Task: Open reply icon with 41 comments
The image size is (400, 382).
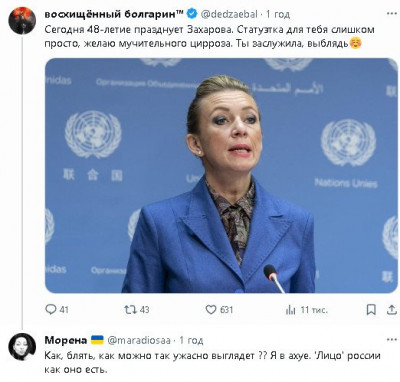Action: (x=51, y=310)
